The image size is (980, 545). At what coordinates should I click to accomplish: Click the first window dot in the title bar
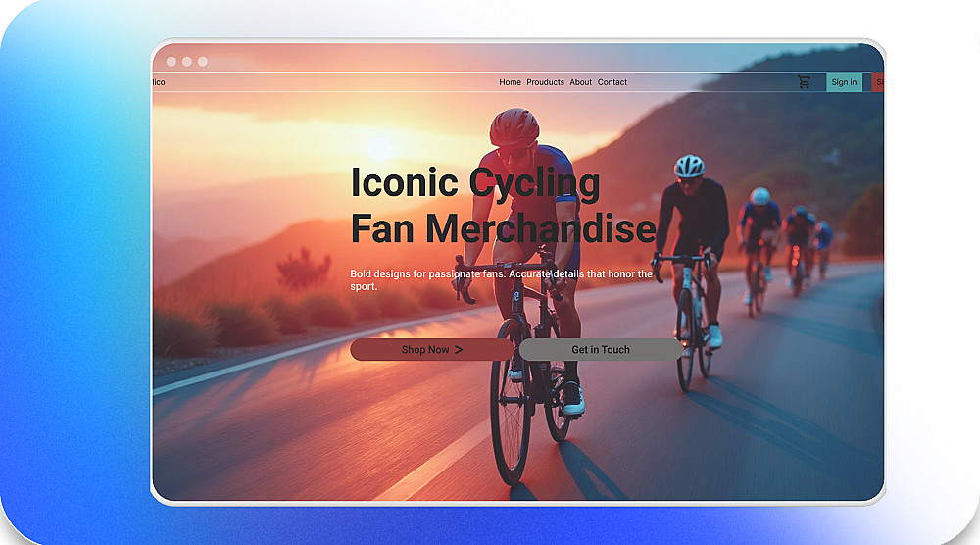coord(171,61)
